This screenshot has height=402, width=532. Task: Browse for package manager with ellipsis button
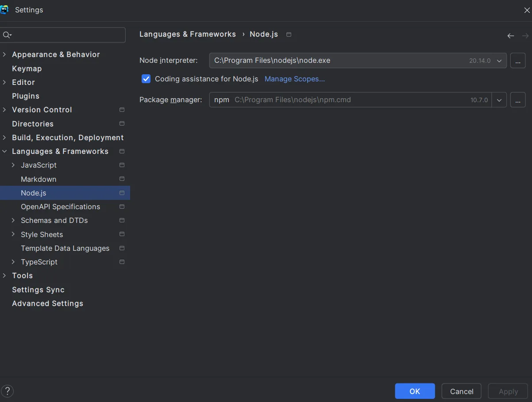tap(518, 100)
